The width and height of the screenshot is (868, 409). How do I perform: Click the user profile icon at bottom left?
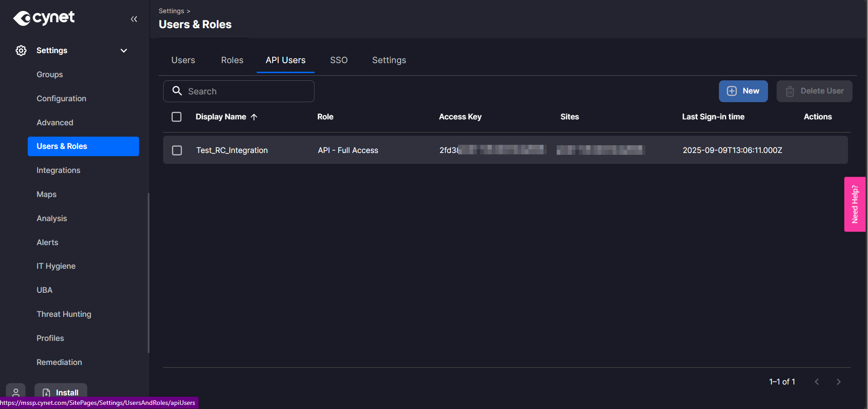tap(16, 392)
